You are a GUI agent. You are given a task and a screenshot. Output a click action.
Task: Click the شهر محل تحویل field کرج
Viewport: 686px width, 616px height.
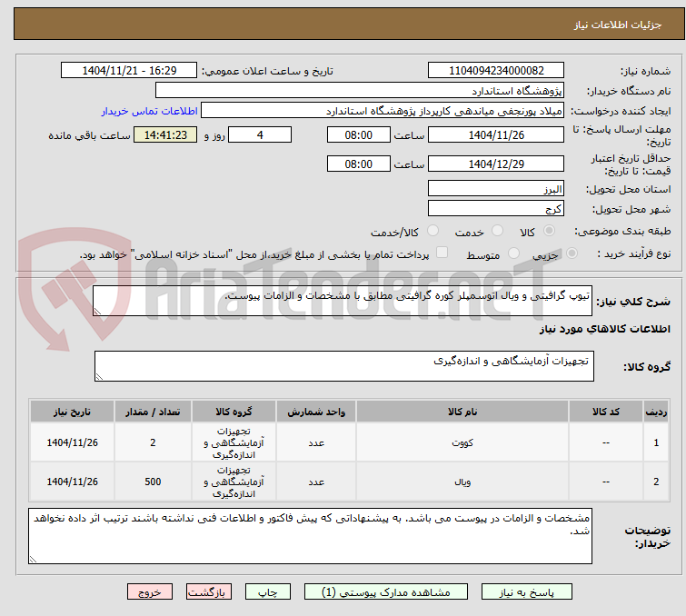point(496,209)
